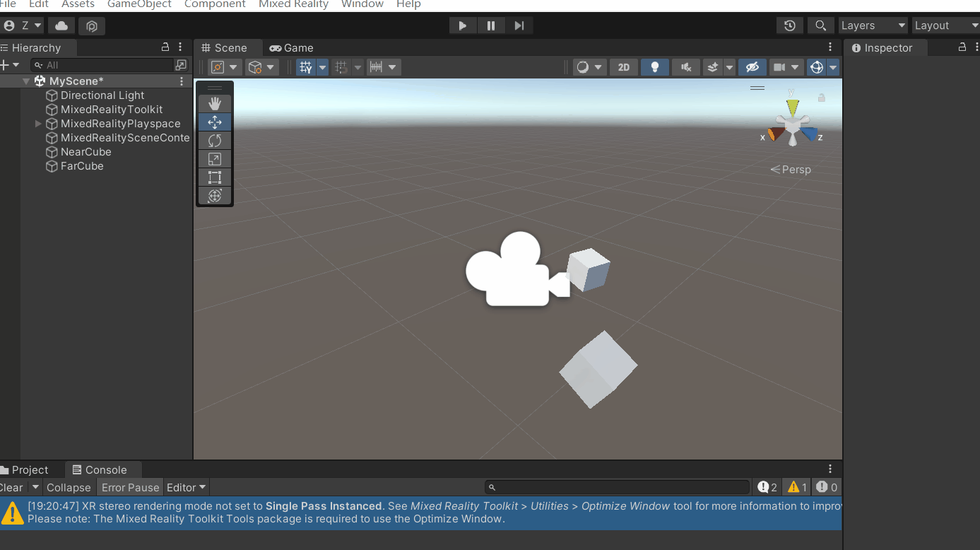This screenshot has width=980, height=550.
Task: Toggle info messages filter showing 2
Action: click(767, 487)
